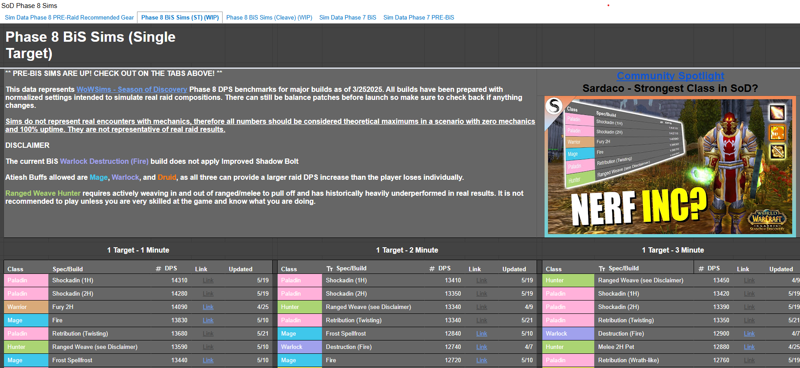Go to Sim Data Phase 7 PRE-BiS tab
Screen dimensions: 800x368
[418, 17]
